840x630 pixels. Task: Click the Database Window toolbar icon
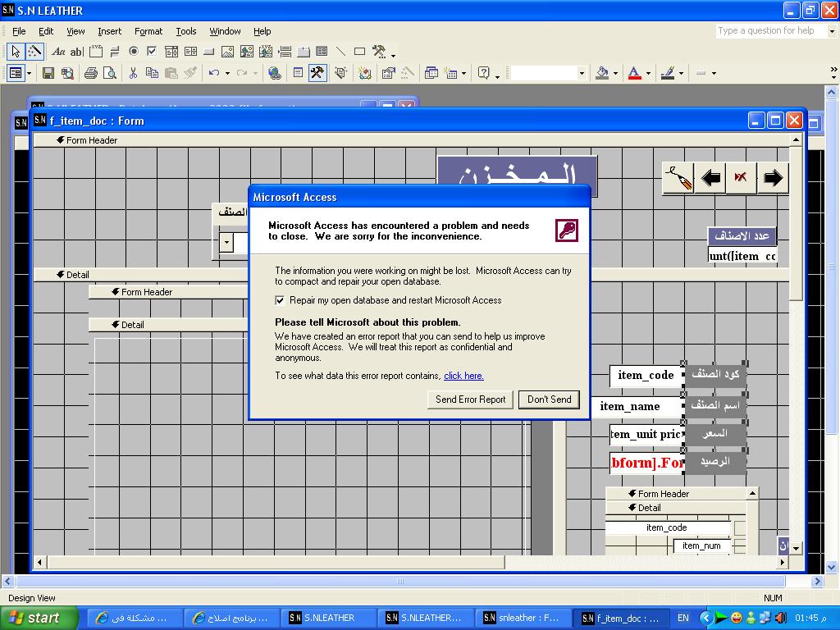(x=431, y=73)
